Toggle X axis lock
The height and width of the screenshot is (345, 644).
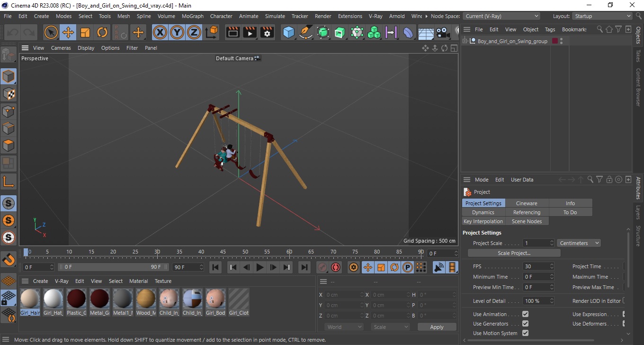pyautogui.click(x=160, y=32)
